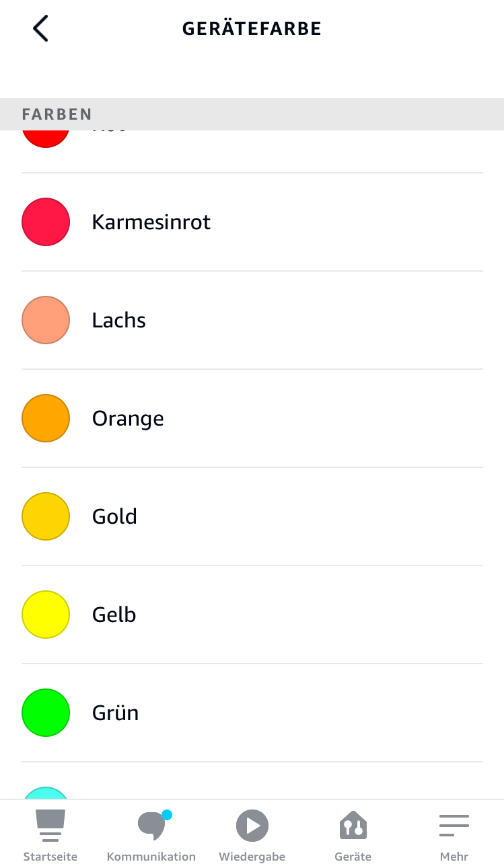Select the Gold list entry text

(114, 516)
